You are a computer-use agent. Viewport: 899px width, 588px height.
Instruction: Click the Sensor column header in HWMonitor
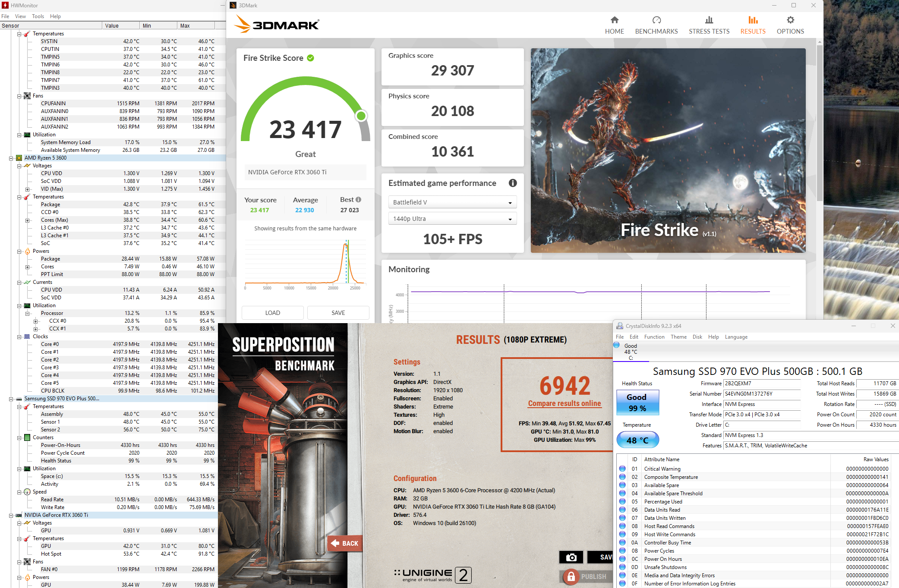click(51, 25)
